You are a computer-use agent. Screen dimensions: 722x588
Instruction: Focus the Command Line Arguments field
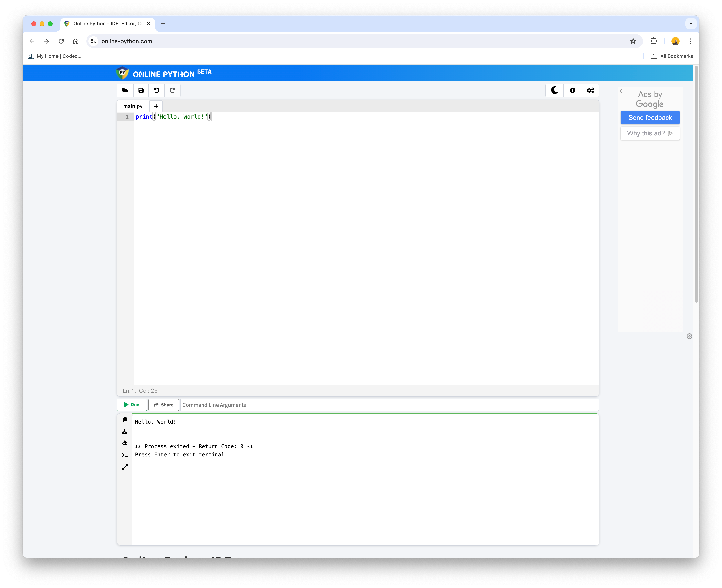point(389,405)
